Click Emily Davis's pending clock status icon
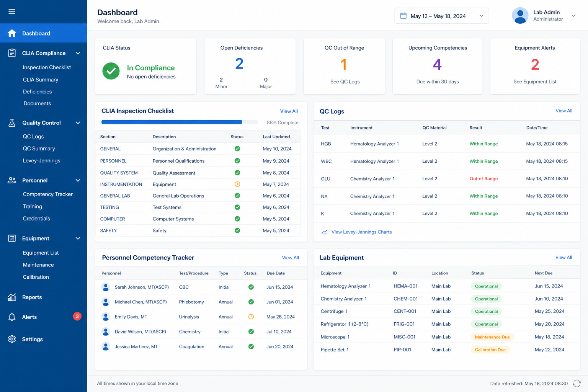 pyautogui.click(x=251, y=317)
